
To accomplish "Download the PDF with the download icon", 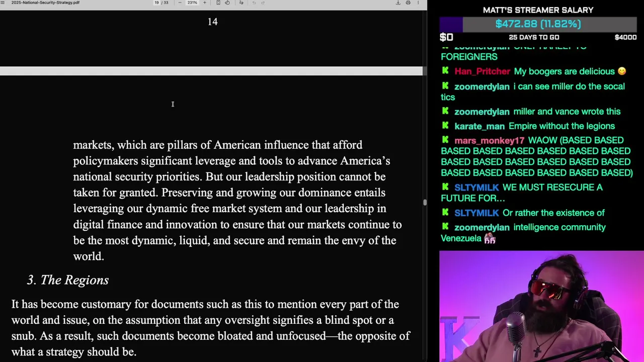I will point(398,3).
